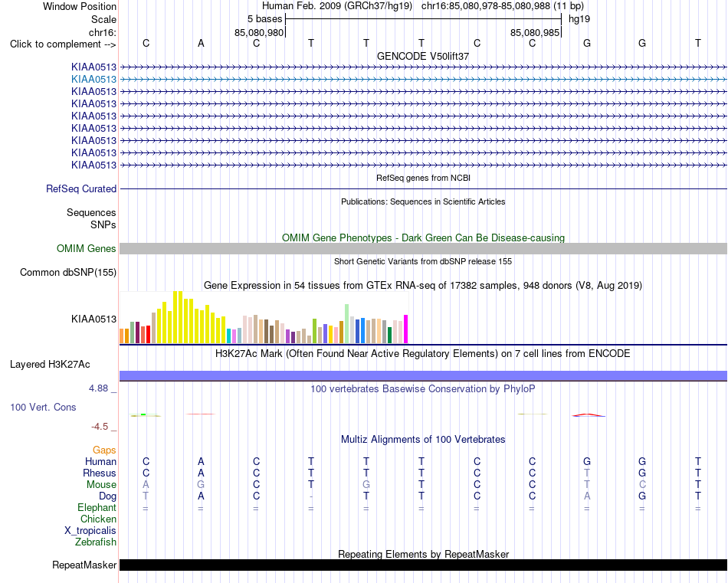The height and width of the screenshot is (583, 728).
Task: Click the blue-violet H3K27Ac signal bar
Action: pyautogui.click(x=423, y=376)
